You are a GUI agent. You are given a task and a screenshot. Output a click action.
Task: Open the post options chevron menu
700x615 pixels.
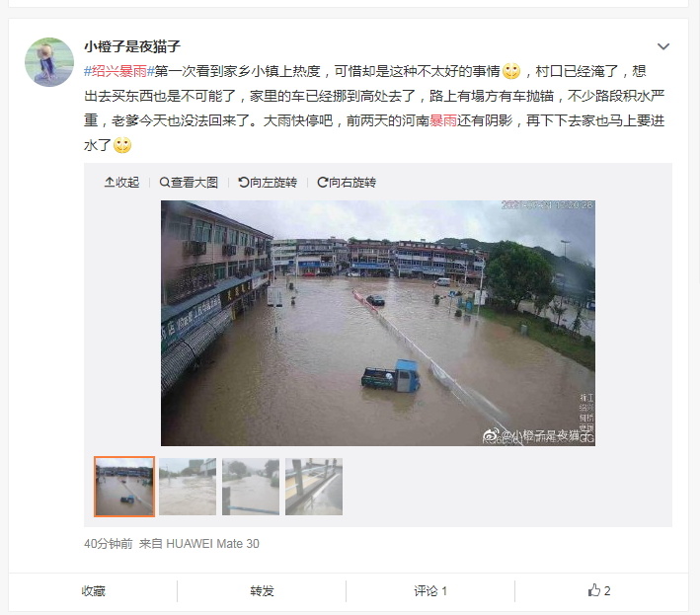pyautogui.click(x=662, y=46)
